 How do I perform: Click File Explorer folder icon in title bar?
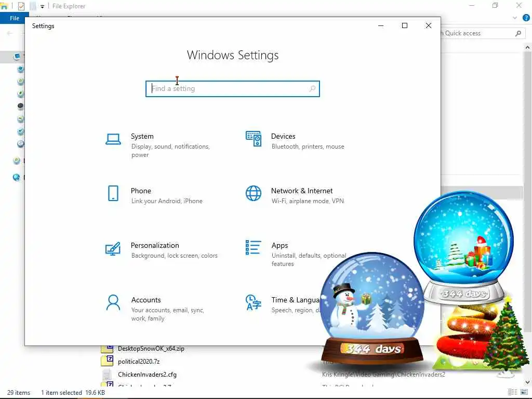point(4,6)
